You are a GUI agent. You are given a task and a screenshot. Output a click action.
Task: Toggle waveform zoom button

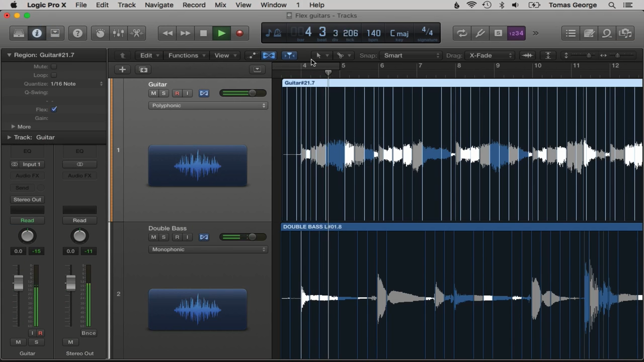[x=527, y=55]
